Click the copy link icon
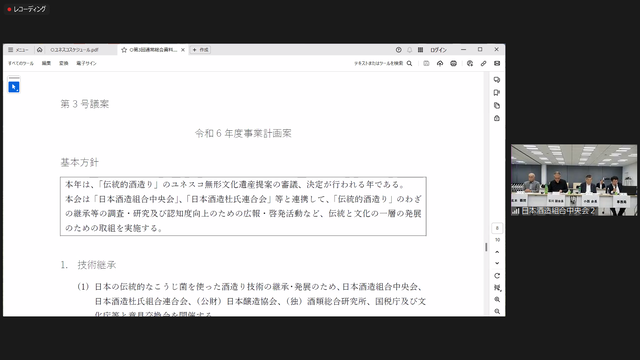The image size is (640, 360). [x=483, y=63]
